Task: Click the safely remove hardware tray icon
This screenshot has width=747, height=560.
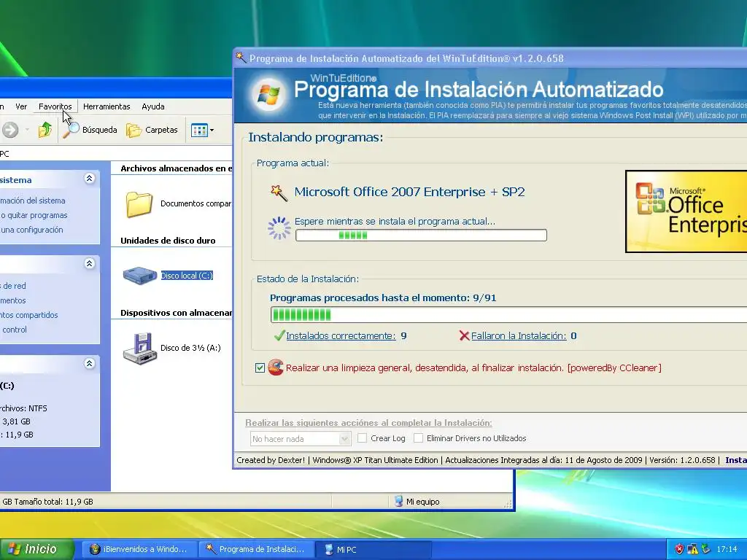Action: 705,549
